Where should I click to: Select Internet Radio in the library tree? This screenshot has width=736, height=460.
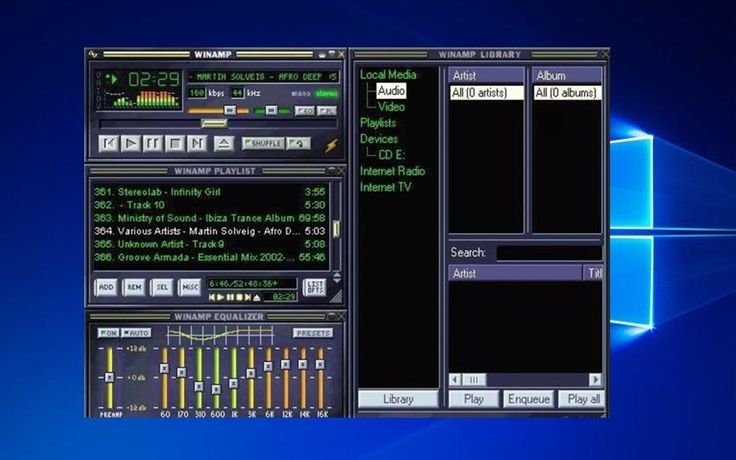pos(393,171)
